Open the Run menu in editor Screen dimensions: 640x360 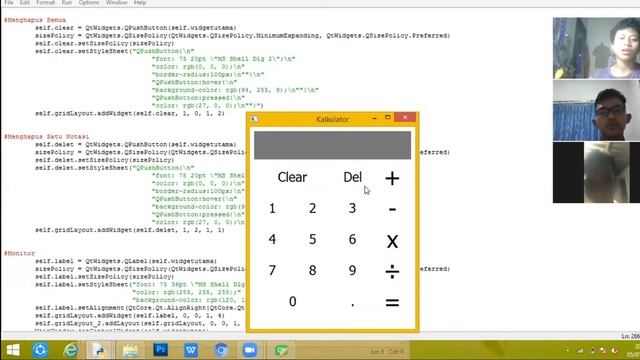[67, 3]
